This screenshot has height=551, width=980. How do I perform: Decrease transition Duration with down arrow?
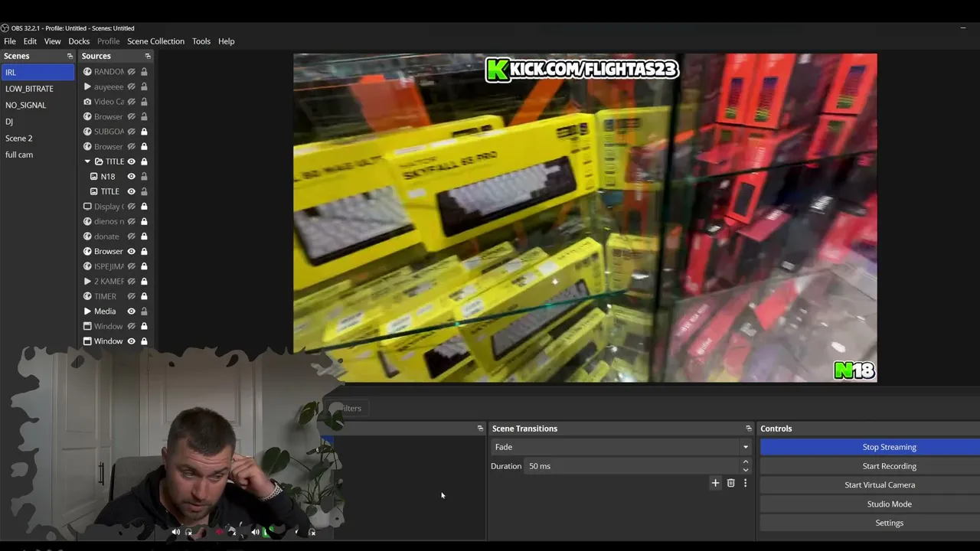[746, 470]
